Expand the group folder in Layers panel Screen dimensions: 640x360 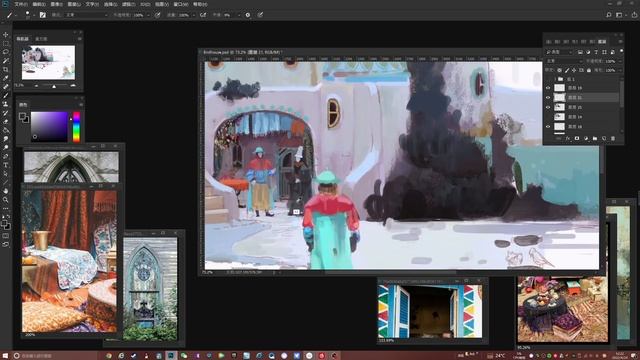click(x=555, y=79)
